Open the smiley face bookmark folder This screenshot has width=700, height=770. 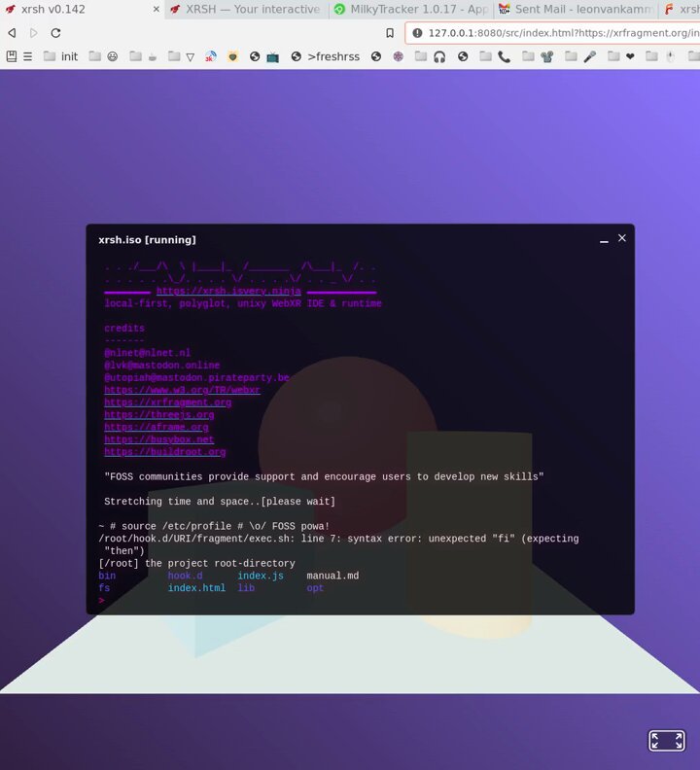click(104, 56)
